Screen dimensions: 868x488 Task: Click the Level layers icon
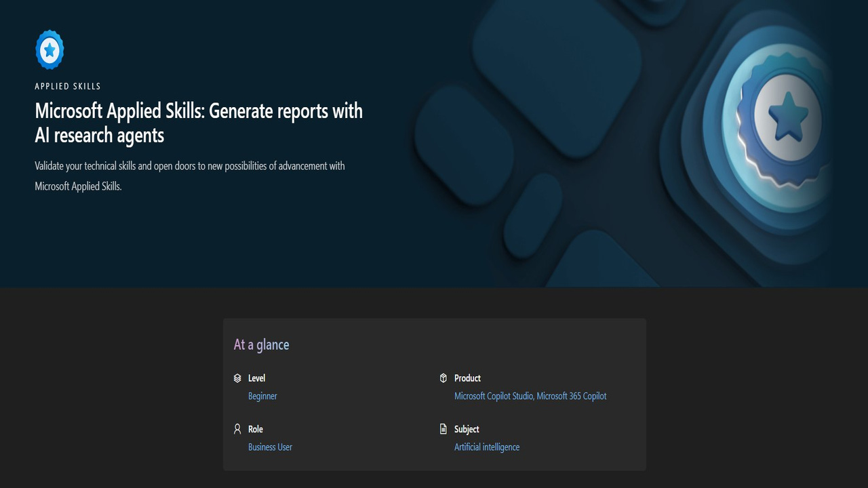(x=237, y=378)
